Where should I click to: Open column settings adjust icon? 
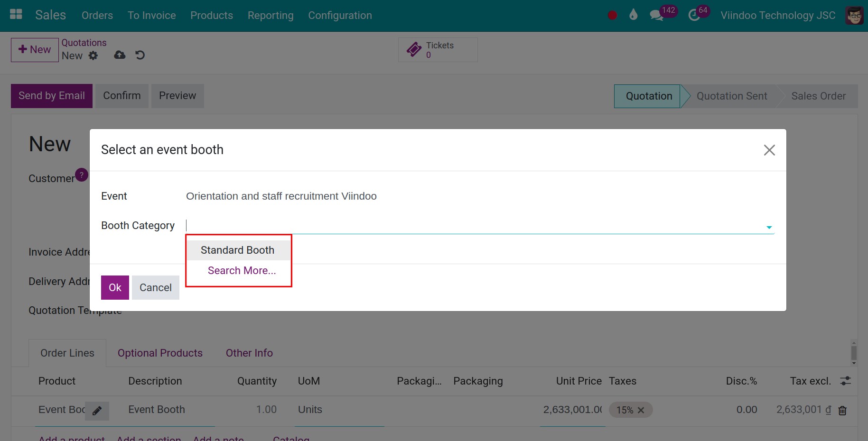tap(845, 381)
